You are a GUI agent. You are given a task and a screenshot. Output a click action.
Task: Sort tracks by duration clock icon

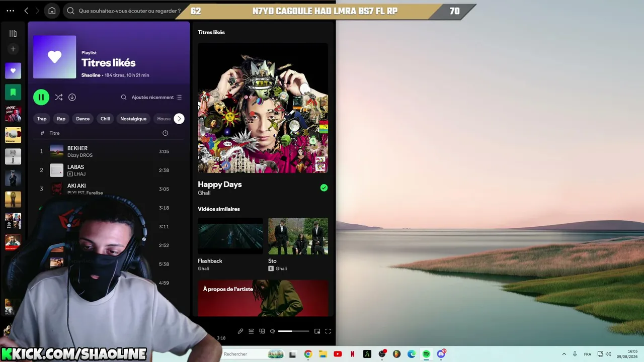click(165, 133)
